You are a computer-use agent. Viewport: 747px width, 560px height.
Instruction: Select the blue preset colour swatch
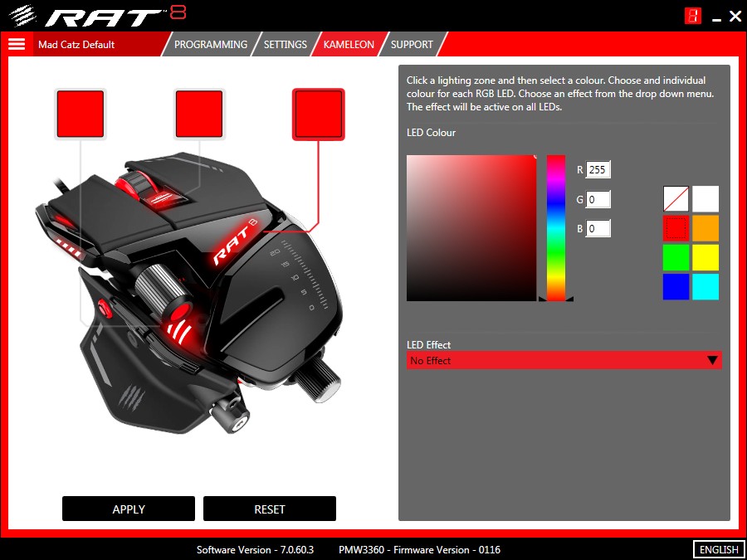pyautogui.click(x=676, y=287)
